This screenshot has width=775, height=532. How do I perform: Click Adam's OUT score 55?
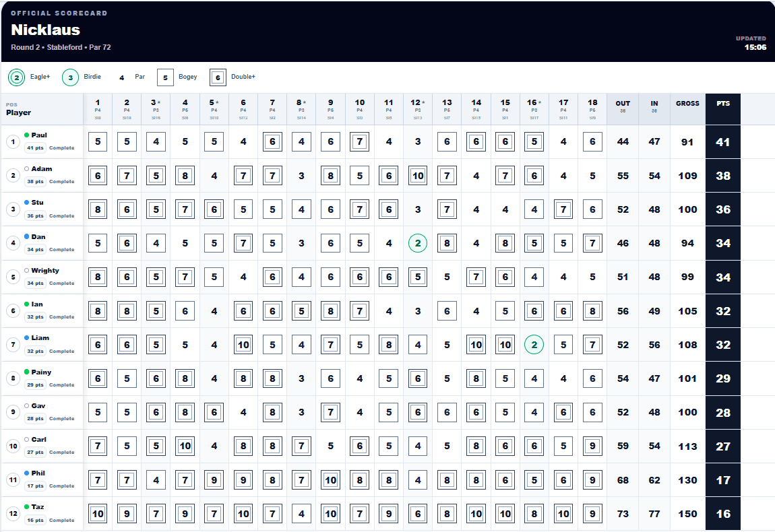[623, 176]
